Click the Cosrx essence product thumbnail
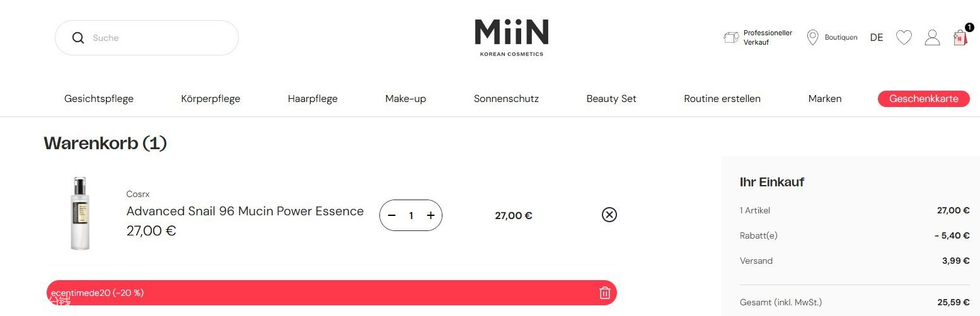Viewport: 980px width, 316px height. click(80, 213)
